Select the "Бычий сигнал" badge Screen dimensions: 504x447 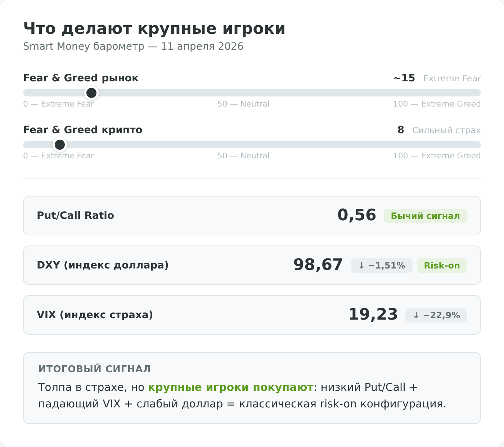coord(425,216)
